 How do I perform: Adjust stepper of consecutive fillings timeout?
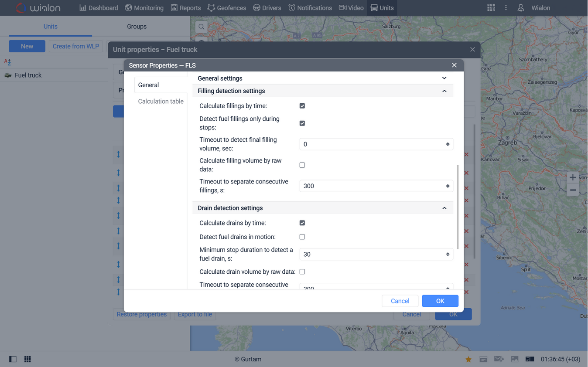(x=448, y=186)
